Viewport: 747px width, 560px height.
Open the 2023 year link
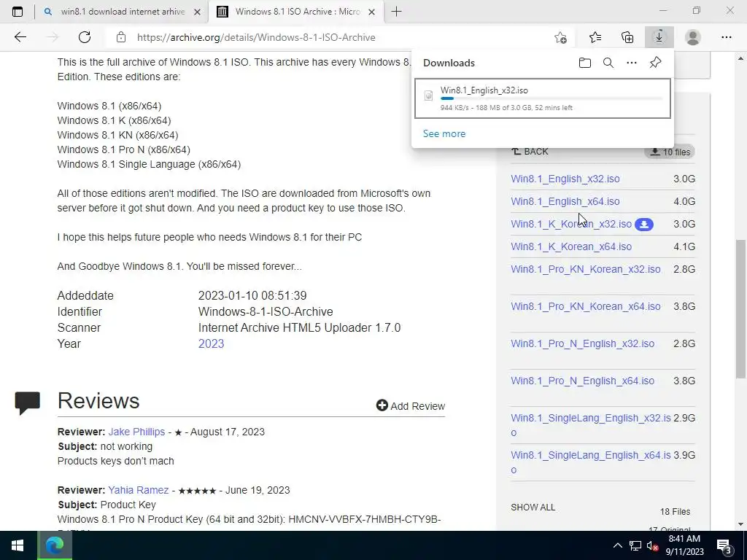pos(211,344)
